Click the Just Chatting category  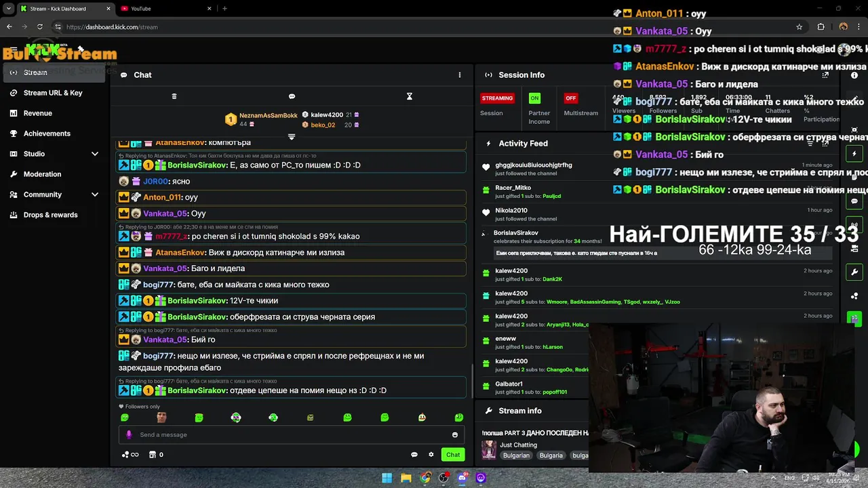519,445
